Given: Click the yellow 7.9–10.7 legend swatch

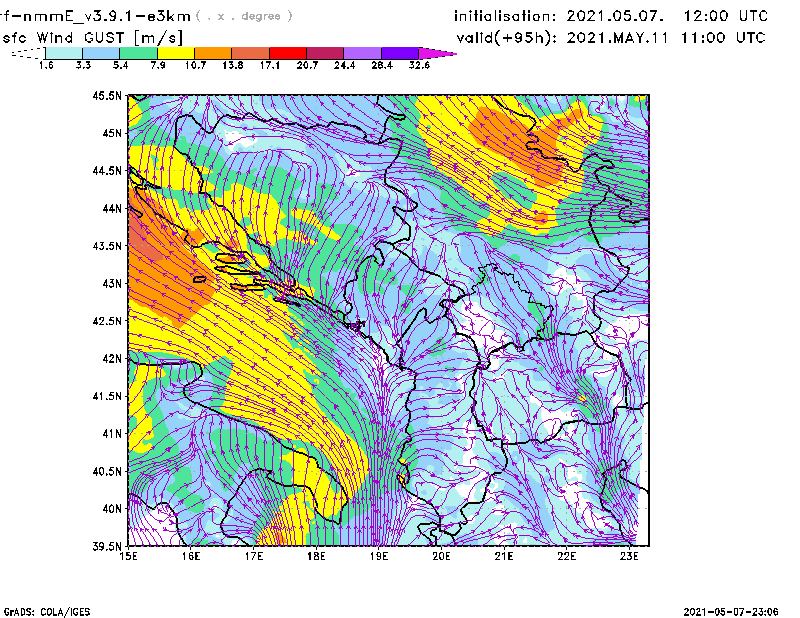Looking at the screenshot, I should (x=175, y=53).
